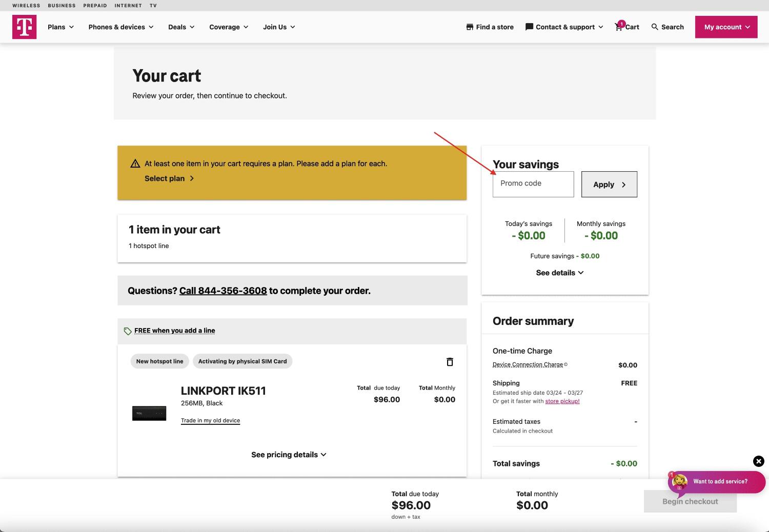Call 844-356-3608 link
Screen dimensions: 769x532
point(223,291)
